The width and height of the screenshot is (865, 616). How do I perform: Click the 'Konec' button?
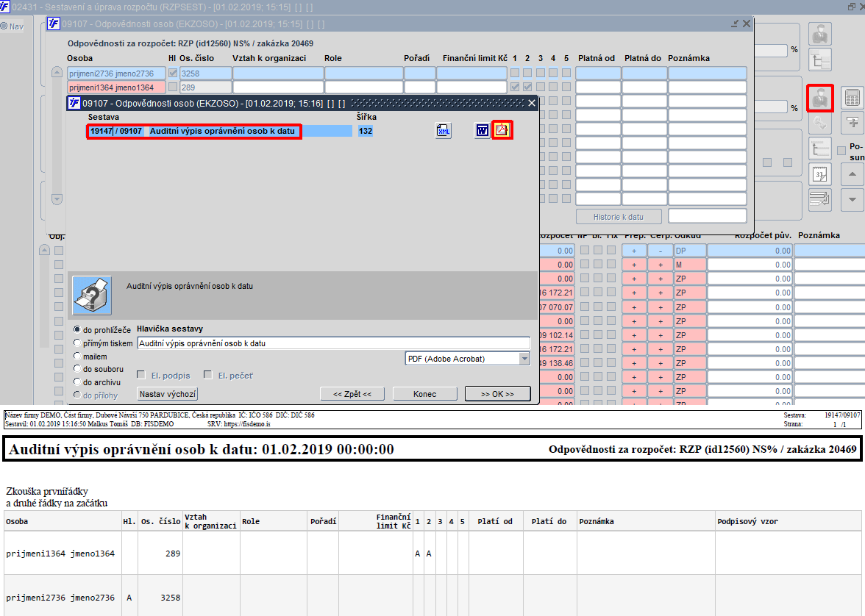[425, 394]
